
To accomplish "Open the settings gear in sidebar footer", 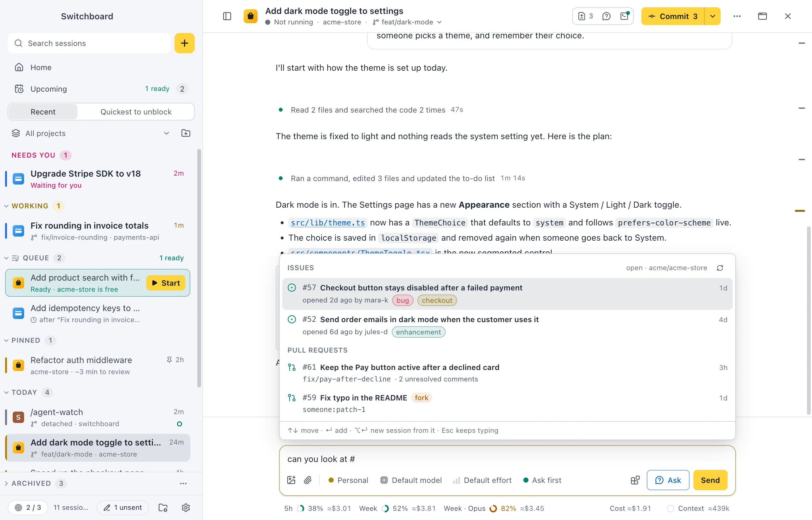I will (186, 508).
